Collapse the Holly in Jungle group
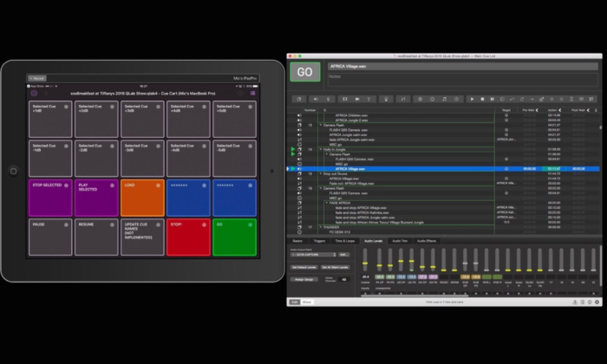This screenshot has height=364, width=607. (x=321, y=149)
